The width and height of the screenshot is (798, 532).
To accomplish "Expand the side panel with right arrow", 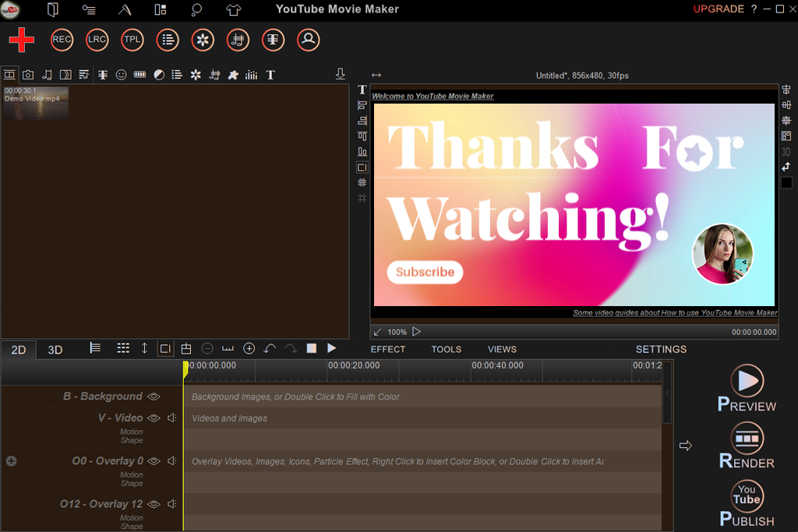I will click(x=686, y=446).
